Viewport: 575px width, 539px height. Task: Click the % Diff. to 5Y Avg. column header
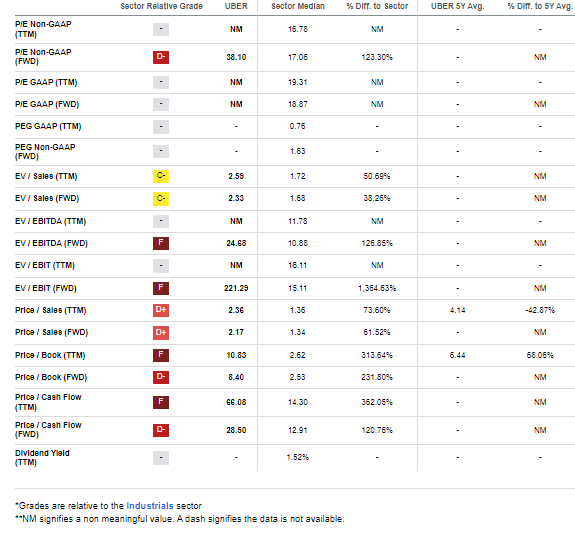540,6
